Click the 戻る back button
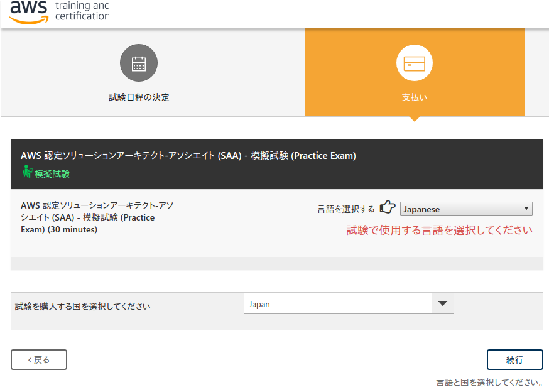Image resolution: width=549 pixels, height=392 pixels. (x=39, y=360)
